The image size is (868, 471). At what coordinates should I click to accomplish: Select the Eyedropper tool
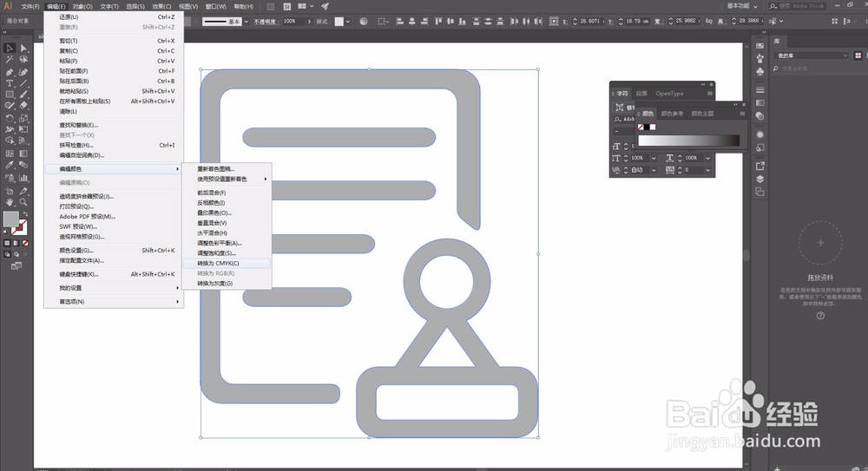point(10,165)
